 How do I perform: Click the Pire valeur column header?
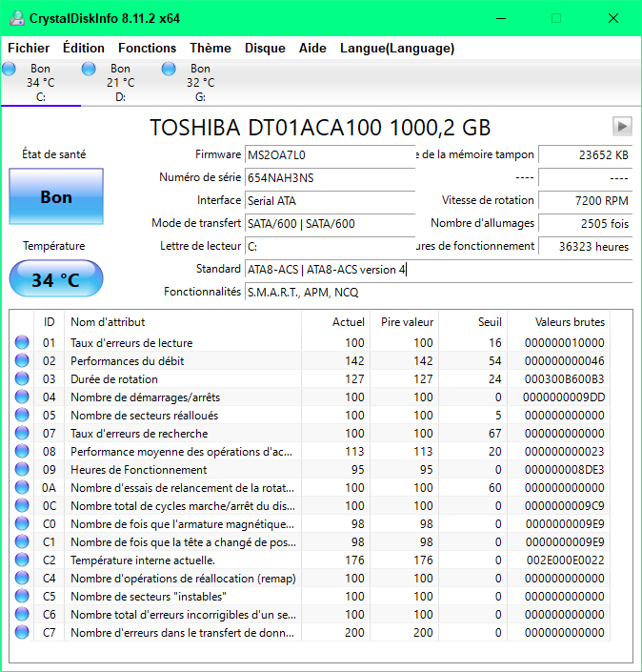click(404, 322)
